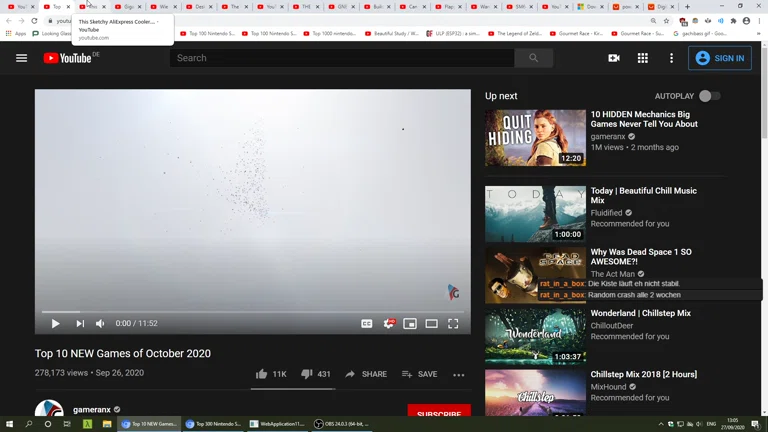The height and width of the screenshot is (432, 768).
Task: Skip to the next video
Action: [x=80, y=323]
